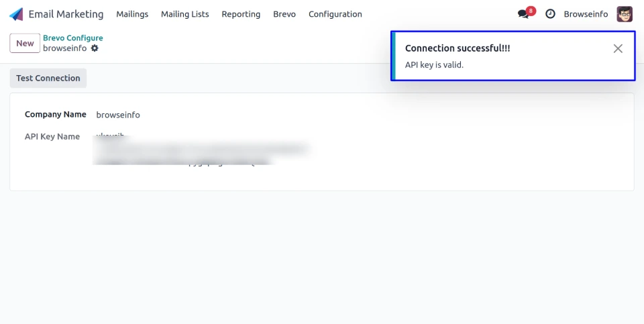Click the Connection successful notification title
The width and height of the screenshot is (644, 324).
tap(458, 48)
